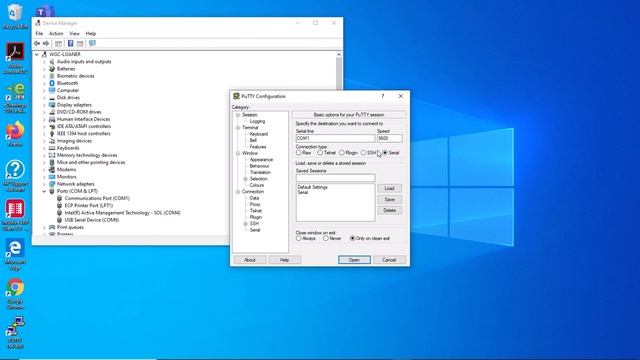The image size is (640, 360).
Task: Click the Load button for saved sessions
Action: pos(389,189)
